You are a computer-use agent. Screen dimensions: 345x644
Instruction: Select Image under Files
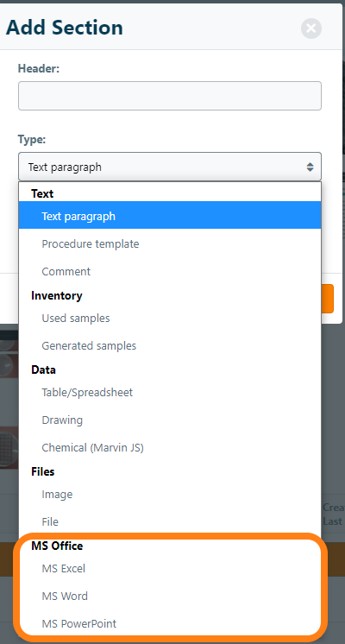(170, 494)
